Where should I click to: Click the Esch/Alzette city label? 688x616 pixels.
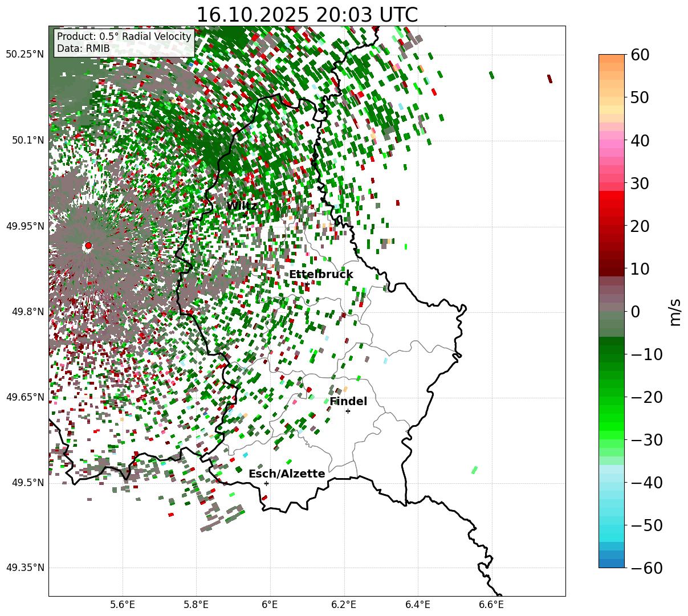[x=287, y=474]
